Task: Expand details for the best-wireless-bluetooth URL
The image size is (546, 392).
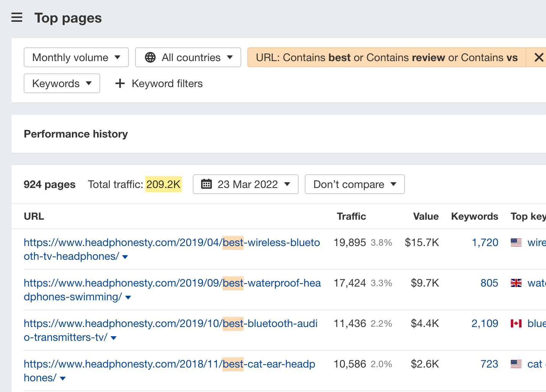Action: pos(125,257)
